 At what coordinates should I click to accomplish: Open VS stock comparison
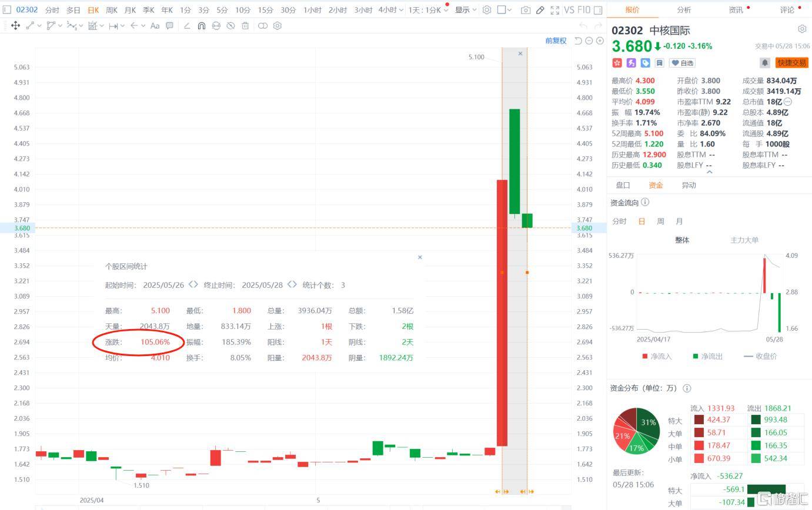coord(569,10)
